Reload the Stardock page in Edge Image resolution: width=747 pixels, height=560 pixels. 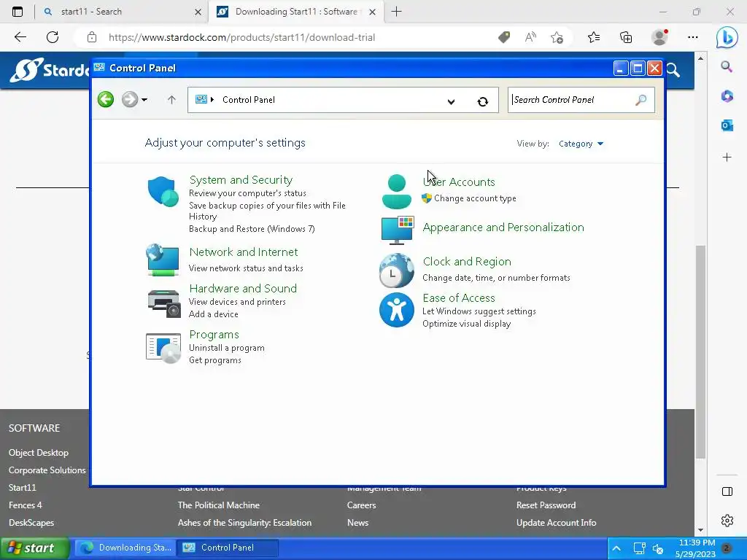53,37
